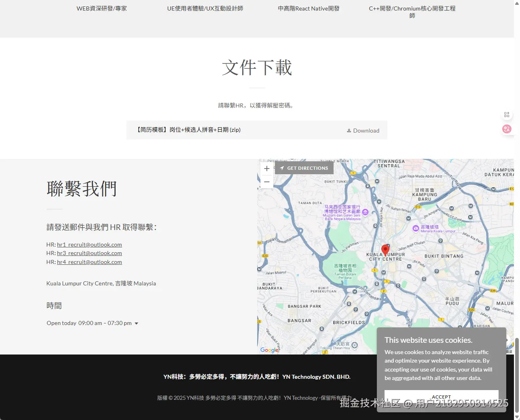Image resolution: width=520 pixels, height=420 pixels.
Task: Select the red location pin near Kuala Lumpur City Centre
Action: tap(385, 250)
